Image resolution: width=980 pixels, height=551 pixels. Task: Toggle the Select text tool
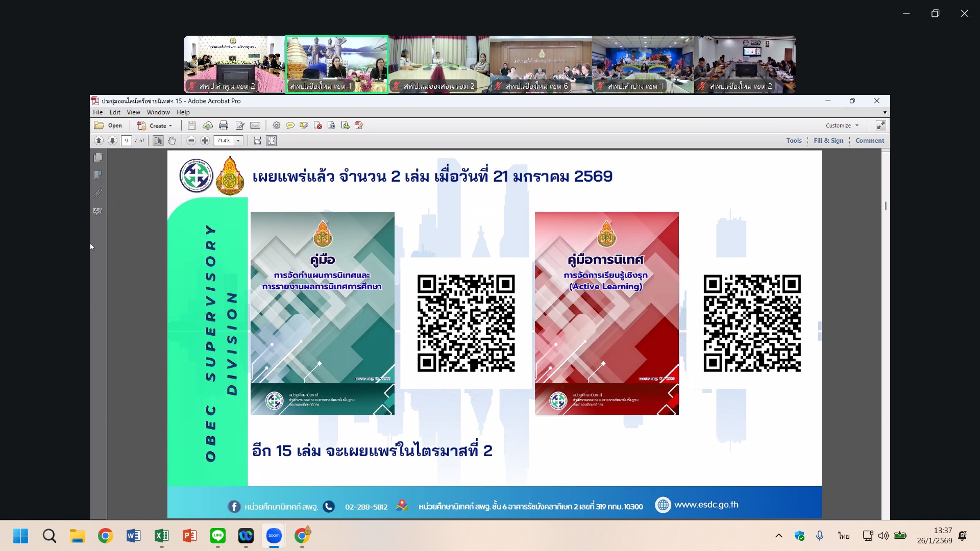point(158,141)
